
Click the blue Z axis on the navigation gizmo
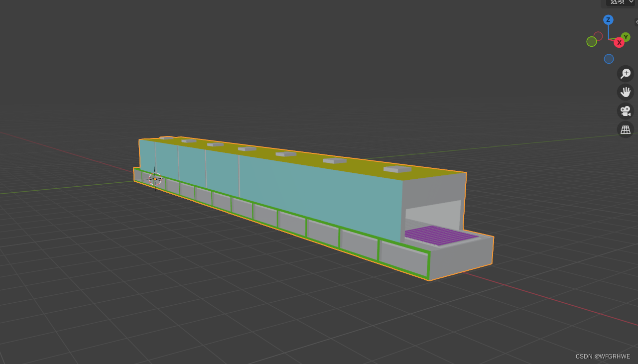point(608,20)
